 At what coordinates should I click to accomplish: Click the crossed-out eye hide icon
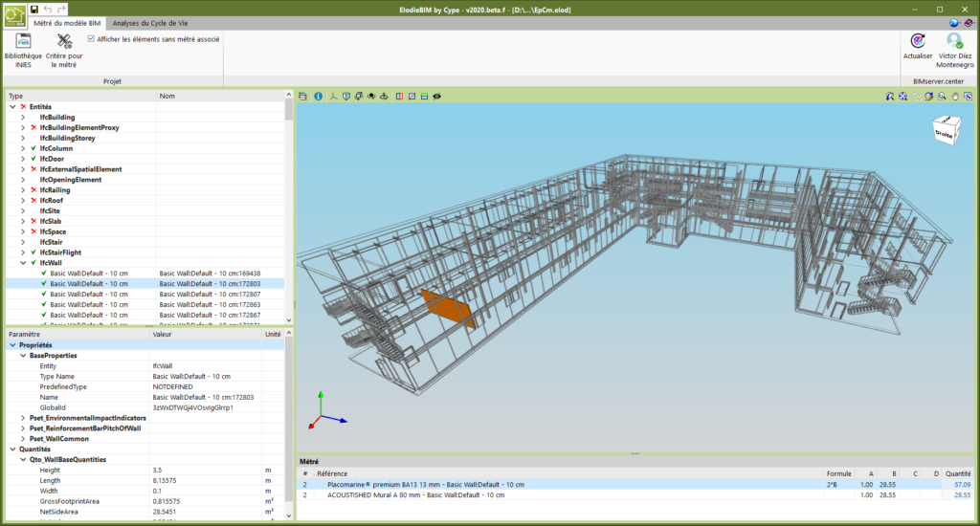point(436,97)
